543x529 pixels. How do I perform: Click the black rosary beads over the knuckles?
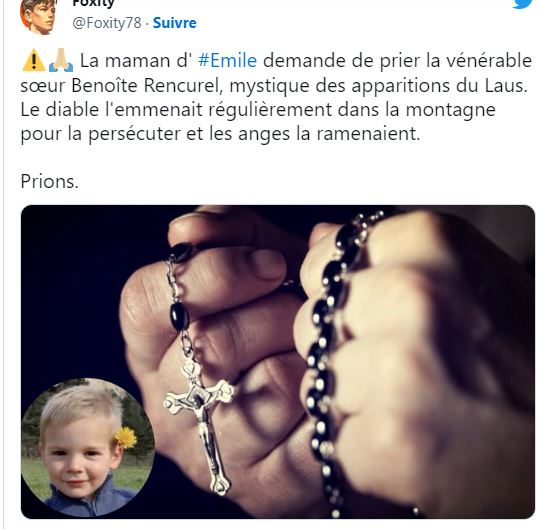[x=329, y=346]
